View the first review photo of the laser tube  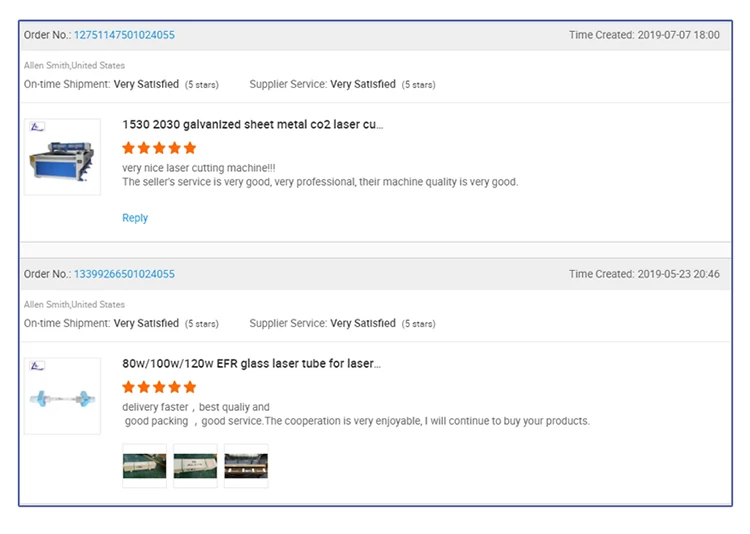[x=144, y=466]
